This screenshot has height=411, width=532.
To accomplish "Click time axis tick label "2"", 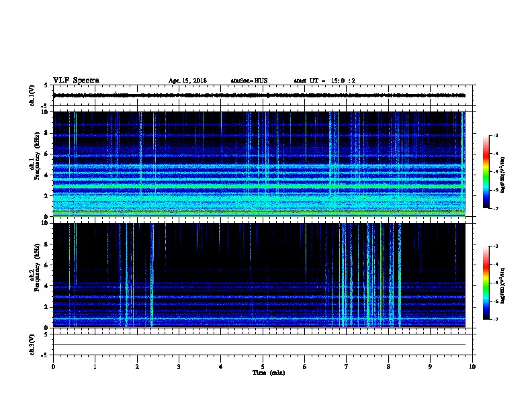I will [137, 367].
